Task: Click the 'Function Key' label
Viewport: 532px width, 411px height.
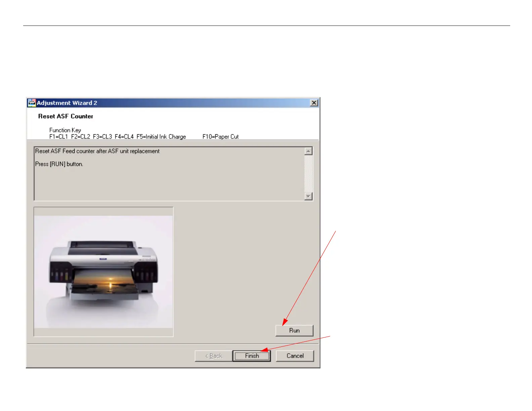Action: click(65, 130)
